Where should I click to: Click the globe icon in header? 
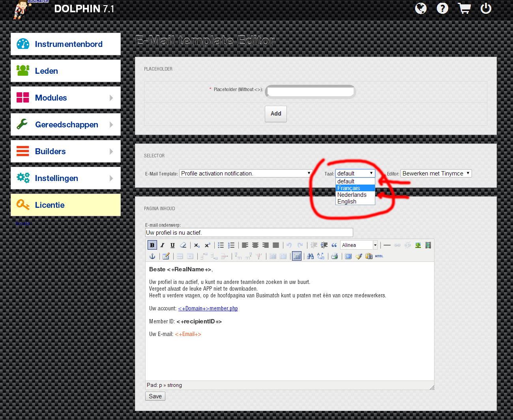[x=421, y=8]
